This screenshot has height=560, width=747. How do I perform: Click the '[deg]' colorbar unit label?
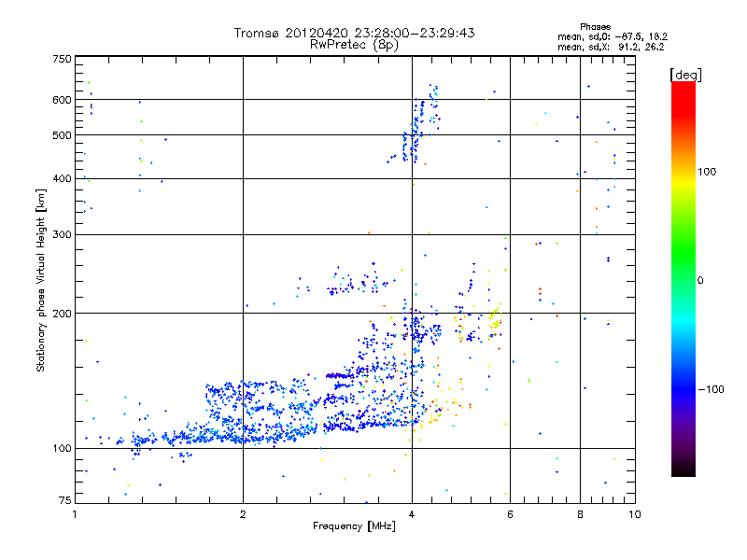coord(685,75)
